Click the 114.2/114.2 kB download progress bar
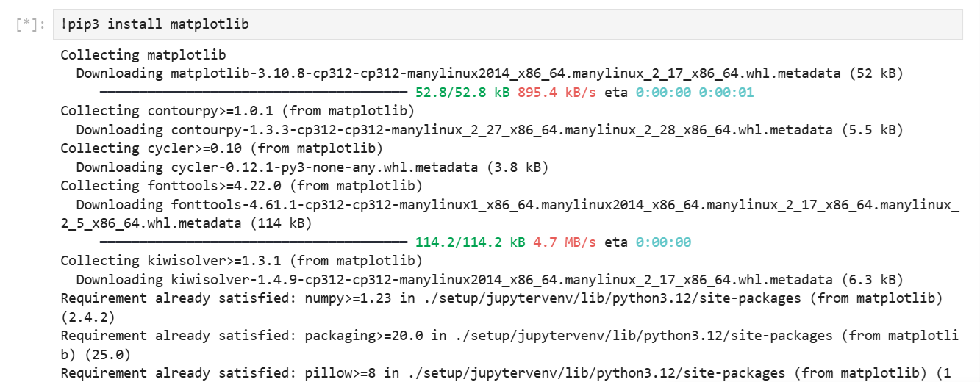 click(x=253, y=242)
